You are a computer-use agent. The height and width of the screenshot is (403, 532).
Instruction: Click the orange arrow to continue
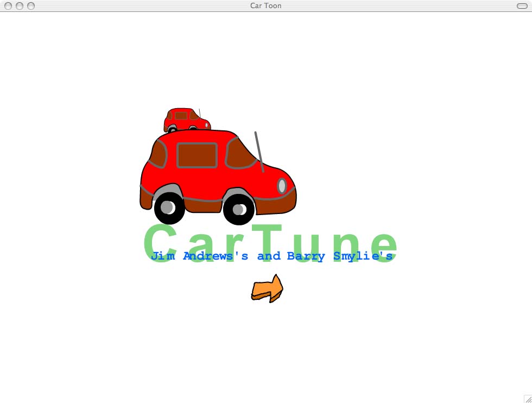[267, 288]
